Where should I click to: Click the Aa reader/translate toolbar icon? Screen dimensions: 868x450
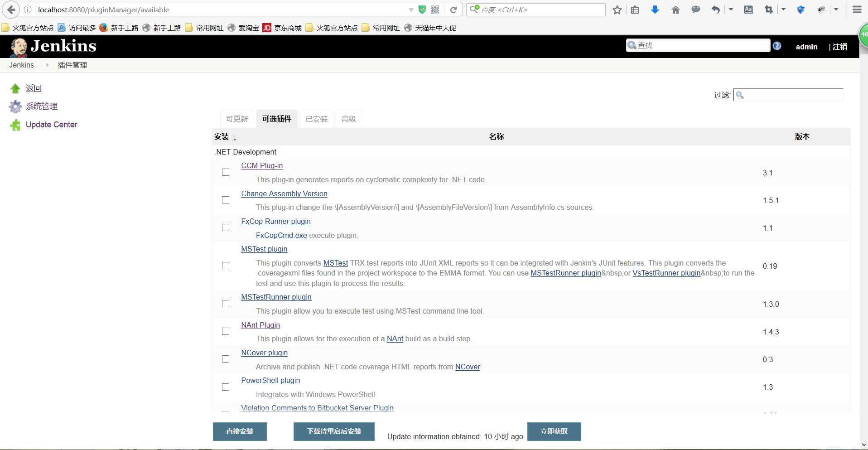coord(748,10)
